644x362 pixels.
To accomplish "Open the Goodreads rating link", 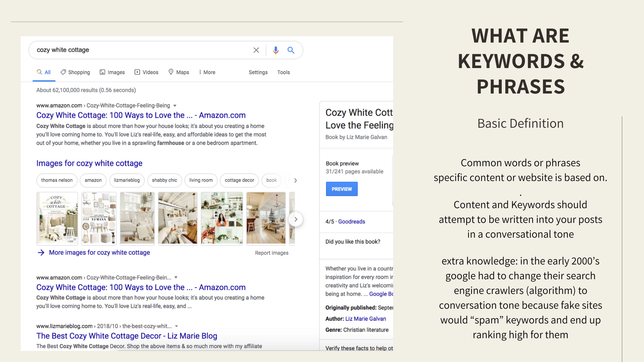I will (351, 222).
